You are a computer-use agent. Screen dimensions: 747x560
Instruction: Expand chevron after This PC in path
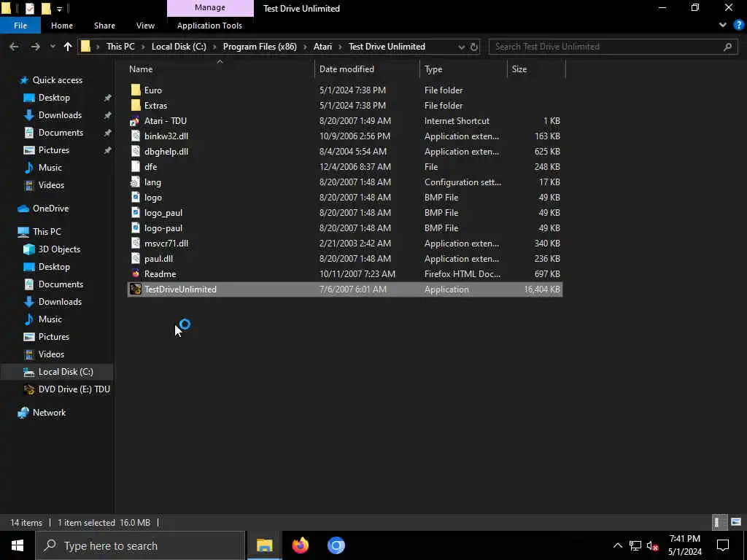coord(143,47)
